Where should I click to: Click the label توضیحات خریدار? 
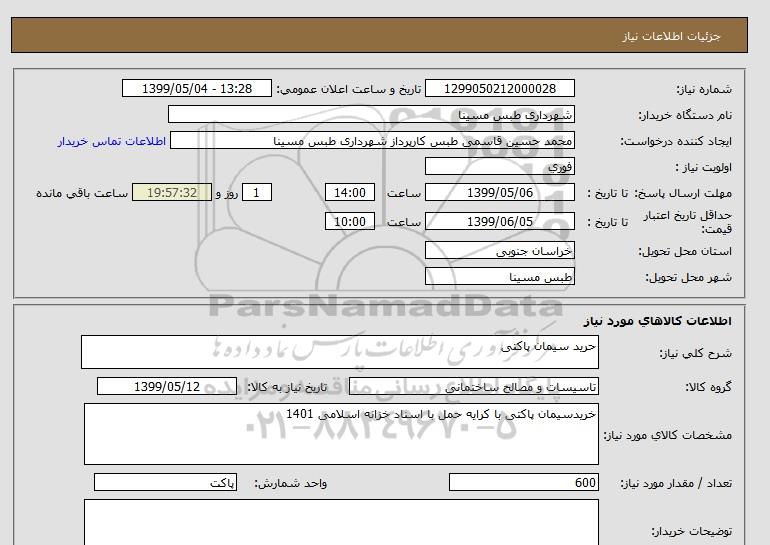[x=691, y=531]
